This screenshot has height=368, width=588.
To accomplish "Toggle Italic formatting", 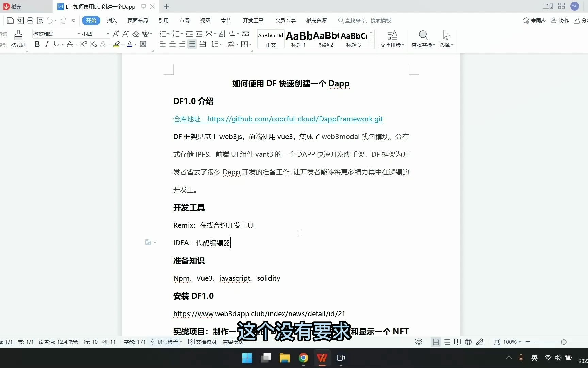I will point(47,44).
